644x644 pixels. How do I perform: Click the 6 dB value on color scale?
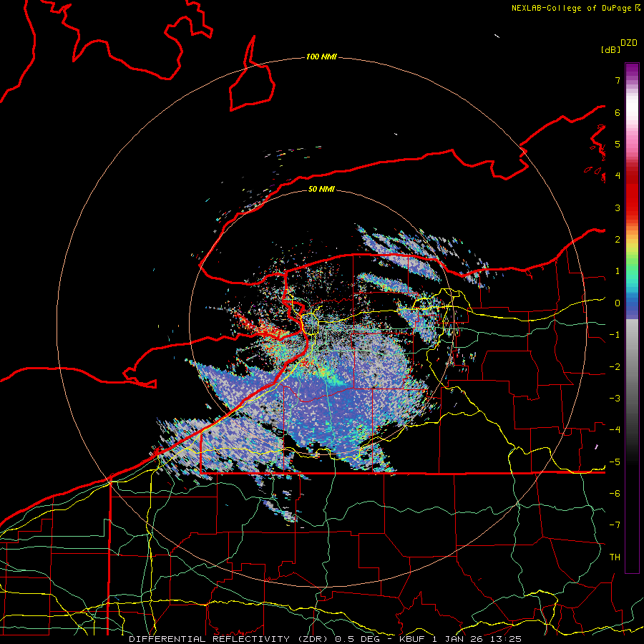pyautogui.click(x=618, y=112)
